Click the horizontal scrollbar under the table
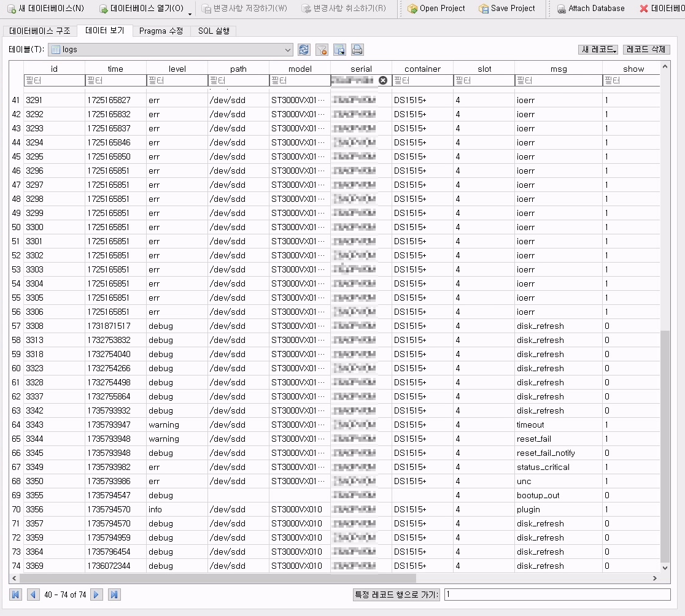Image resolution: width=685 pixels, height=616 pixels. point(218,578)
